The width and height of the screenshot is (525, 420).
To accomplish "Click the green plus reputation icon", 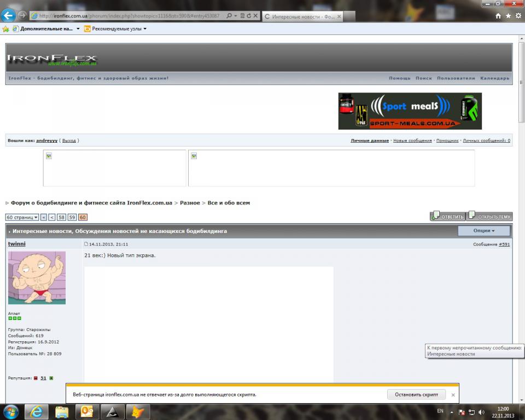I will tap(51, 378).
